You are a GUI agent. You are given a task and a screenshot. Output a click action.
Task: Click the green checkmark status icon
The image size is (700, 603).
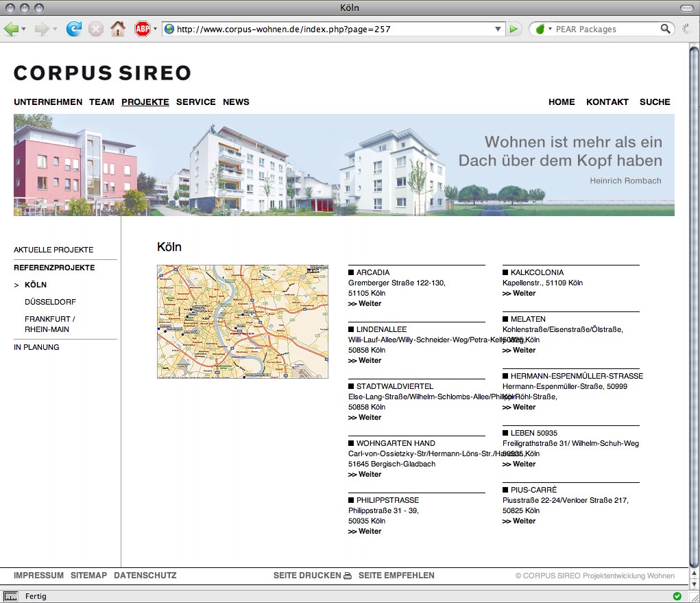click(x=677, y=596)
